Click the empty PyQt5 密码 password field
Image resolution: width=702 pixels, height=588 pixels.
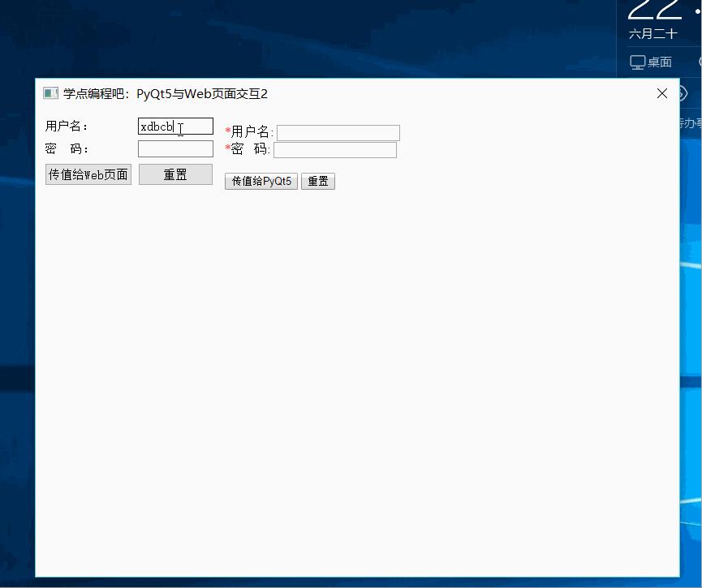coord(175,148)
